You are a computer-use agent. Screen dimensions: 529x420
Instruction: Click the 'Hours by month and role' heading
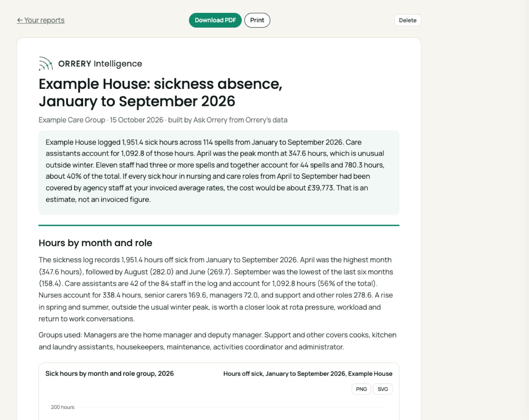[x=95, y=243]
